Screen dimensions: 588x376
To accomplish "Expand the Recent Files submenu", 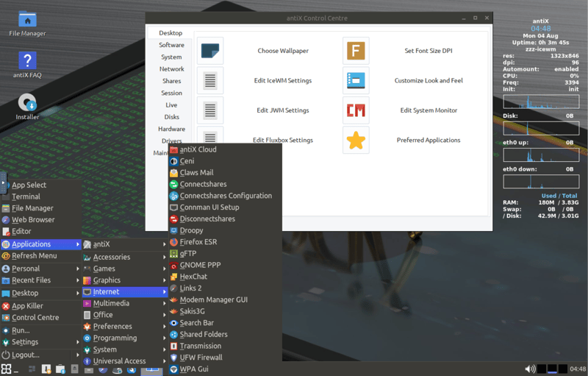I will [31, 280].
